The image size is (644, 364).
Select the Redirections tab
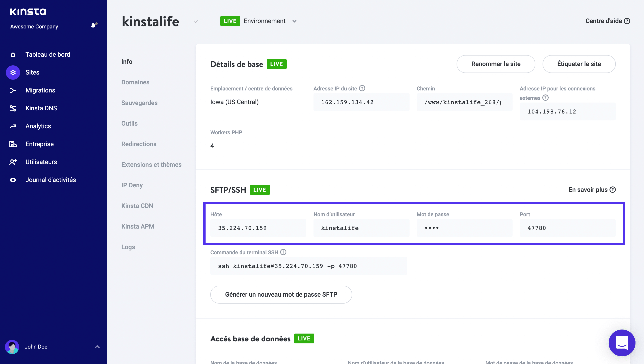pos(139,144)
